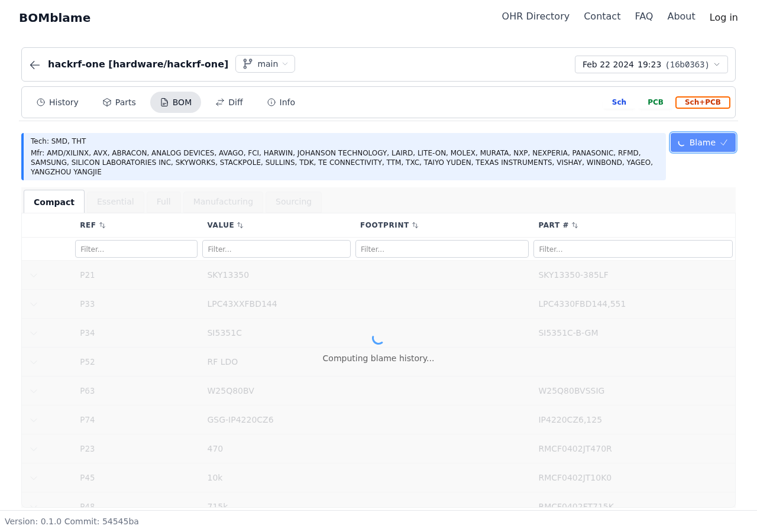Open the Parts view
This screenshot has width=757, height=532.
[x=119, y=102]
